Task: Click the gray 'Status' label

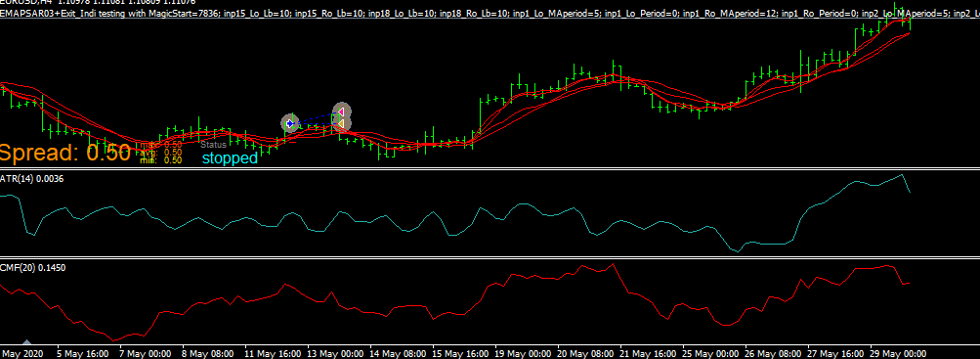Action: click(214, 145)
